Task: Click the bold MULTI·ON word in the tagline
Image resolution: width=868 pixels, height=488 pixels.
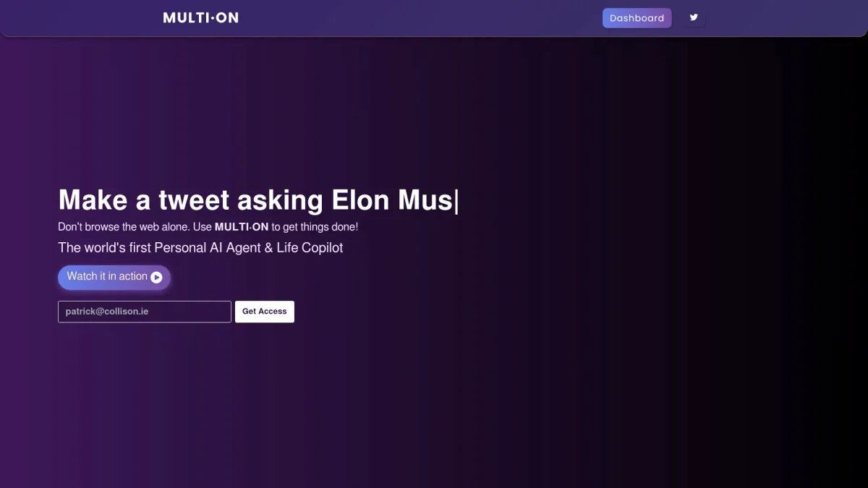Action: pyautogui.click(x=242, y=227)
